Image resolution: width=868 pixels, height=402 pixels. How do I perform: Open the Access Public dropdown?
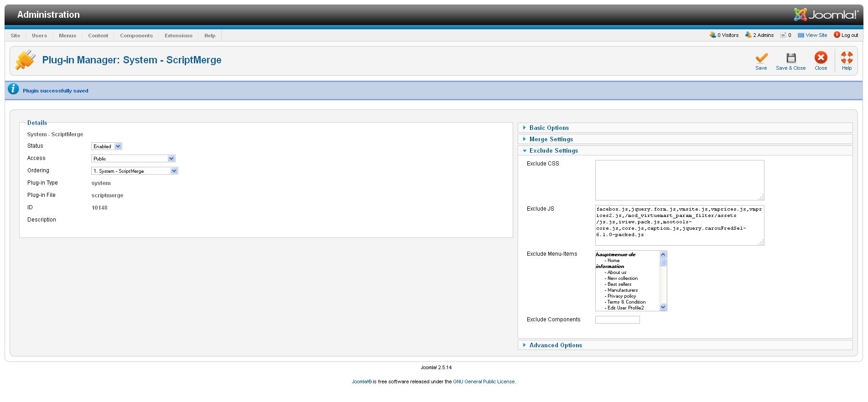(x=133, y=159)
